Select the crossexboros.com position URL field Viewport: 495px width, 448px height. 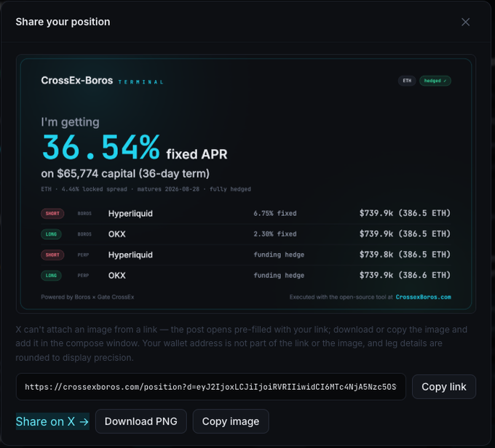coord(211,387)
